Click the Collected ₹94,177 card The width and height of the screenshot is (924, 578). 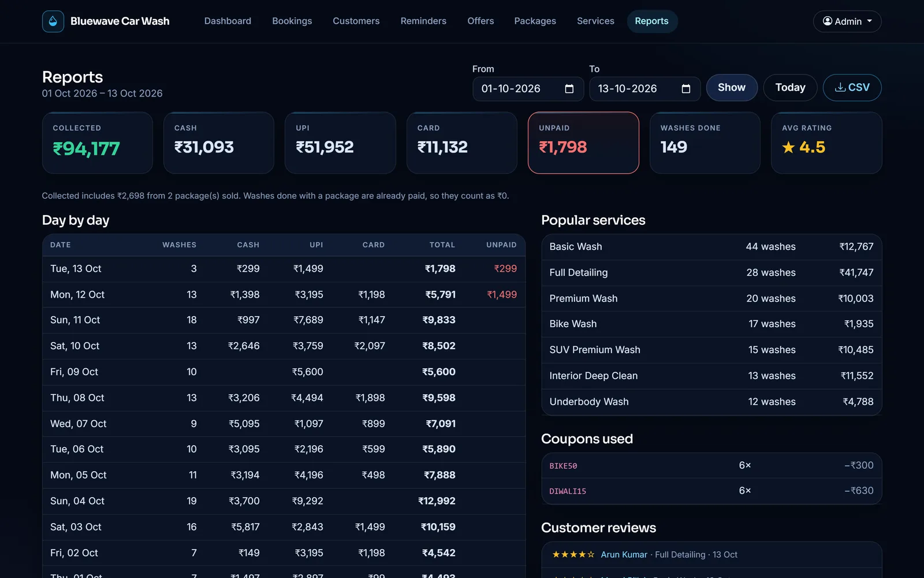(98, 143)
